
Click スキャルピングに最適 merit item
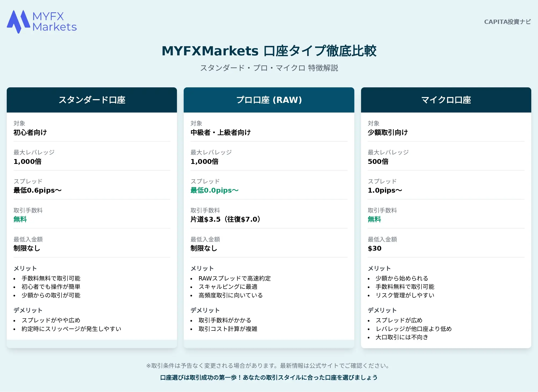point(228,287)
